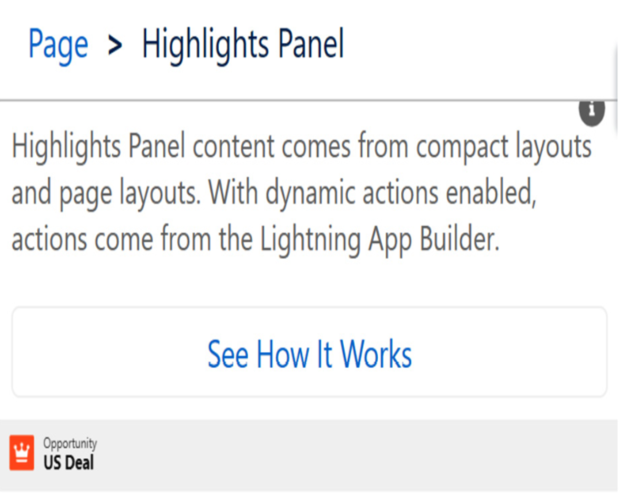Open the compact layout demo with See How It Works
This screenshot has width=619, height=494.
(x=310, y=352)
